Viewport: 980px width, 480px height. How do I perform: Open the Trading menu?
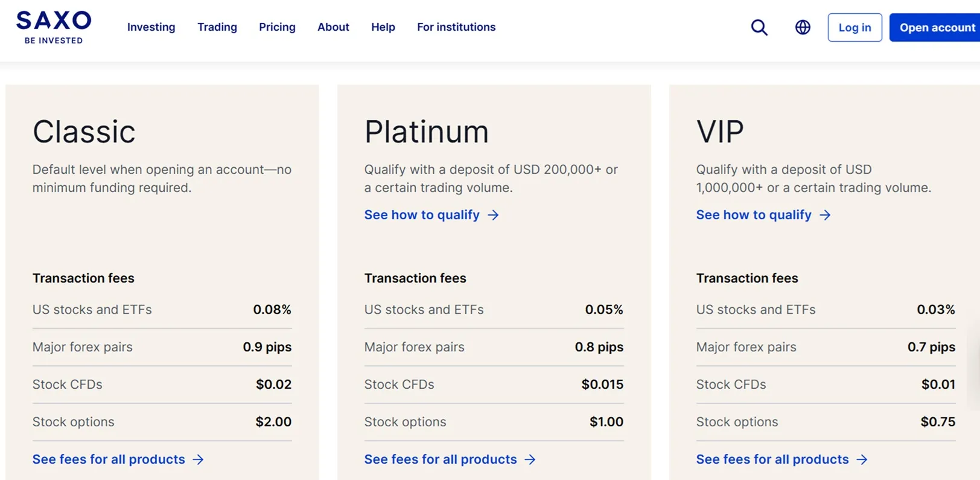click(x=217, y=27)
